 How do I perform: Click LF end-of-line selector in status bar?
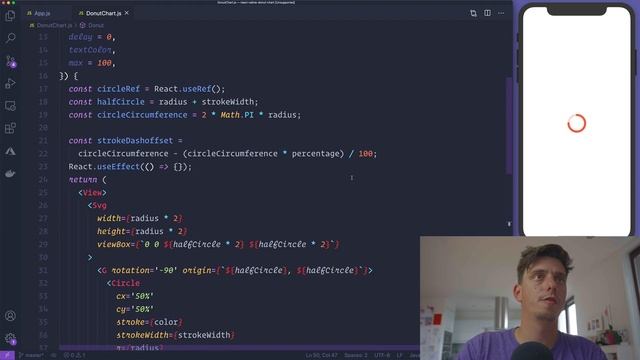(x=400, y=356)
